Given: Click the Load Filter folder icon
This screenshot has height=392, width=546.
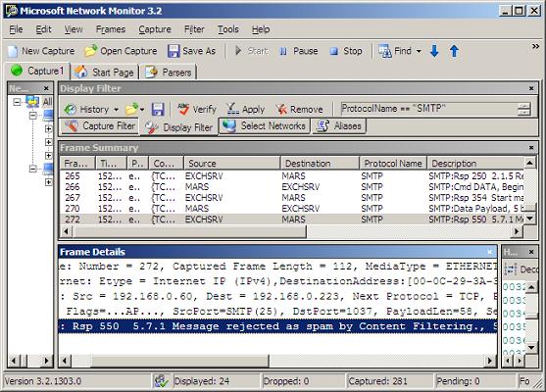Looking at the screenshot, I should tap(131, 110).
